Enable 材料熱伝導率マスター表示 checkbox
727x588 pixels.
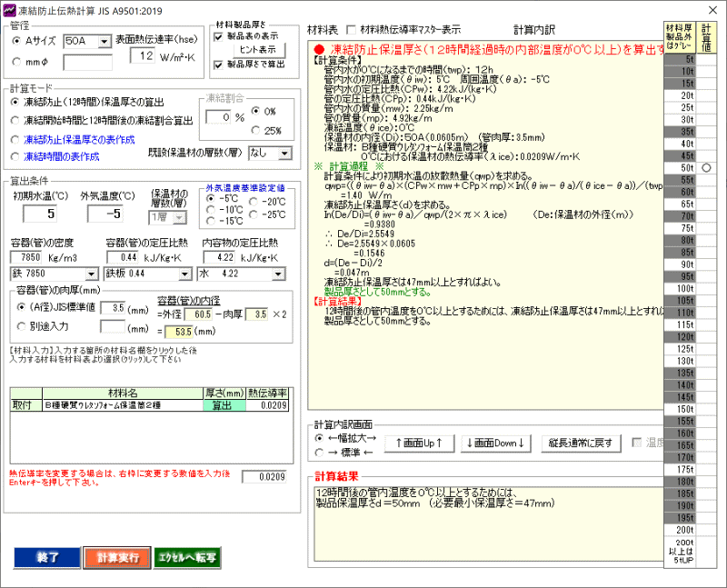click(x=353, y=30)
